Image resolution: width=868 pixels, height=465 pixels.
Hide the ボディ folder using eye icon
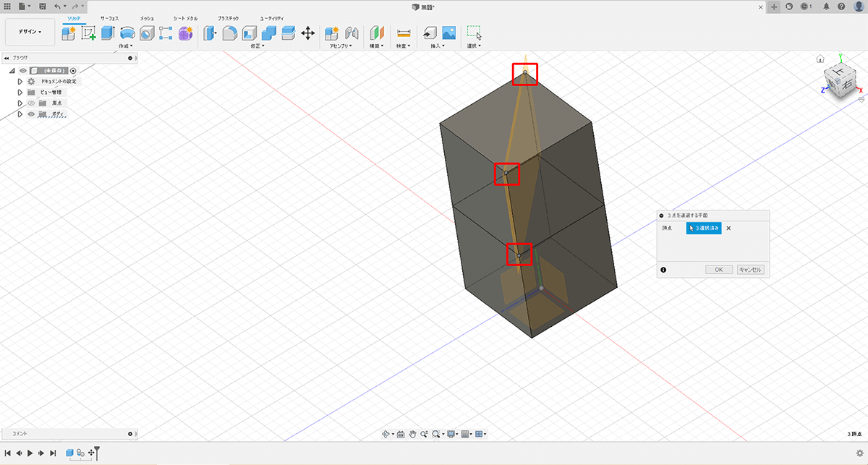tap(31, 114)
